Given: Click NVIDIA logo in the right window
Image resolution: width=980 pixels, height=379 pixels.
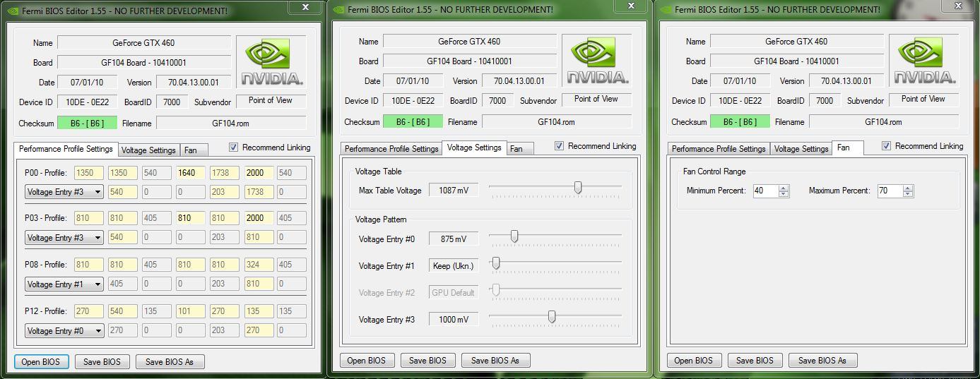Looking at the screenshot, I should (924, 61).
